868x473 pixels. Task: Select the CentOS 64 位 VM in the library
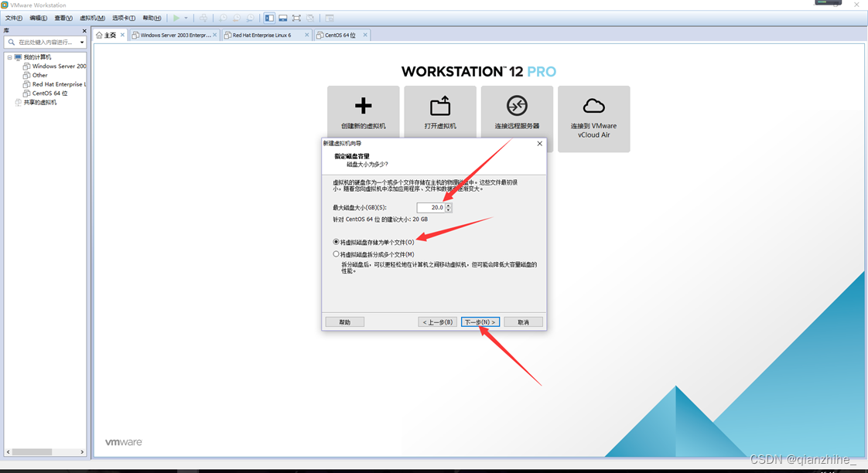50,93
